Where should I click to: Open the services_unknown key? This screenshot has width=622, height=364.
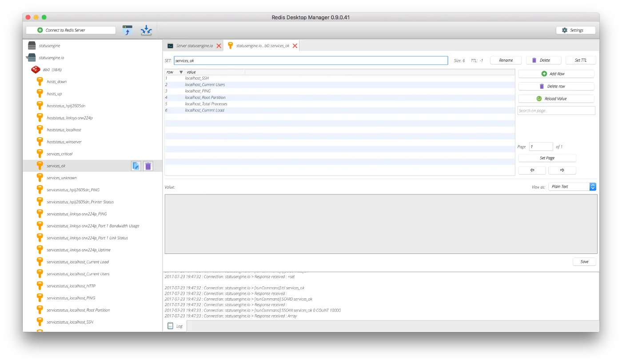pos(62,178)
